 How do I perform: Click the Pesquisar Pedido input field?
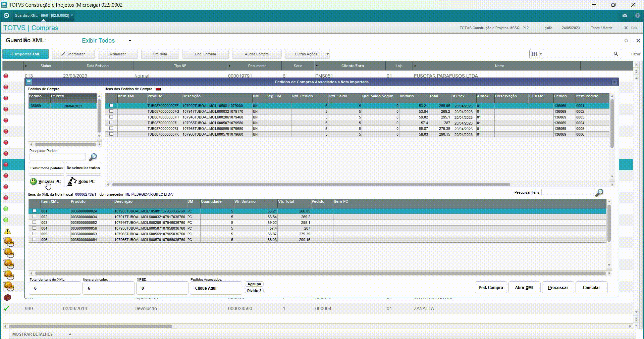[x=58, y=157]
